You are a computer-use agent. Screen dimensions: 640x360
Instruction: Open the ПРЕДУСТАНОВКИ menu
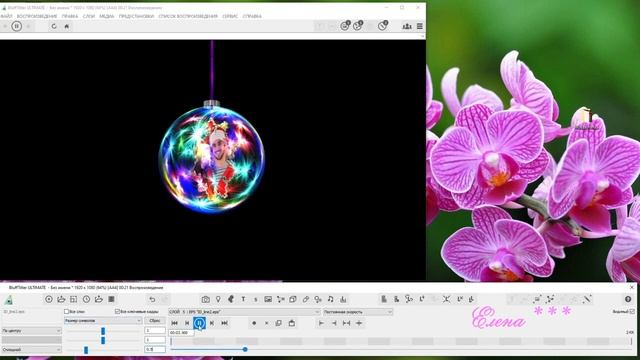136,16
